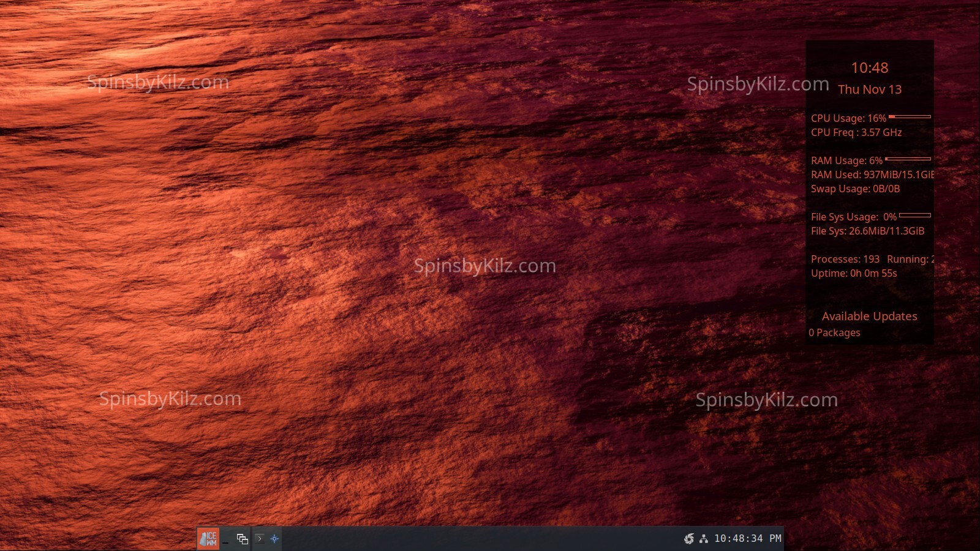The width and height of the screenshot is (980, 551).
Task: Click the 0 Packages text
Action: pyautogui.click(x=834, y=332)
